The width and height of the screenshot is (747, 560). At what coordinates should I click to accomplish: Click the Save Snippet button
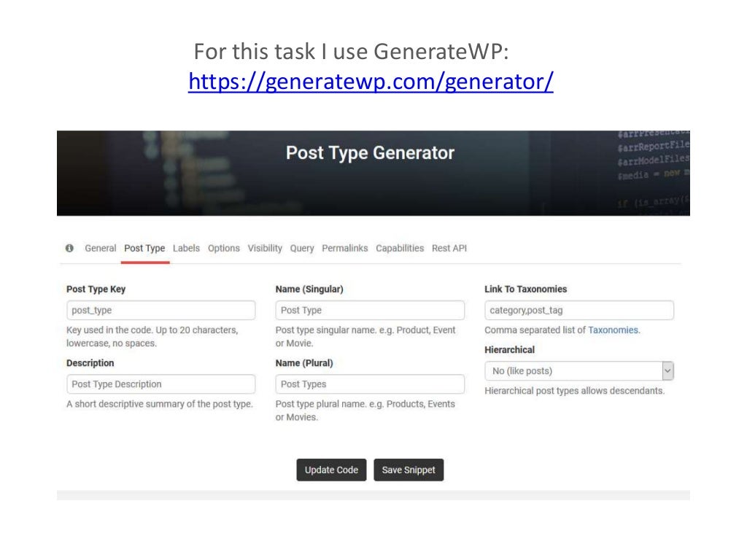409,470
